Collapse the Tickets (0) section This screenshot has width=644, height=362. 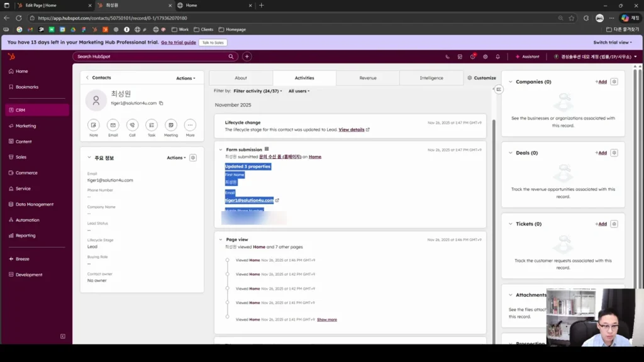[x=511, y=224]
